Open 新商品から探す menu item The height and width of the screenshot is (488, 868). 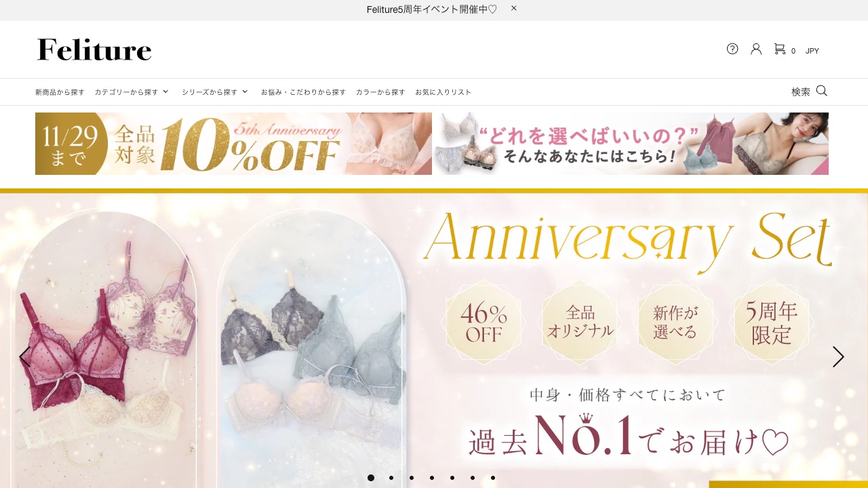60,92
